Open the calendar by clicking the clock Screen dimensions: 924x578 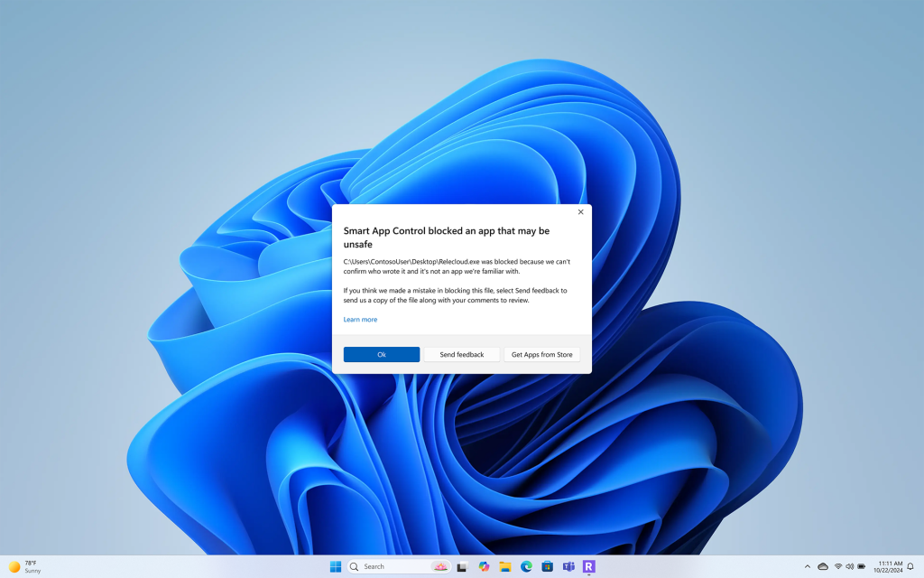(x=889, y=566)
